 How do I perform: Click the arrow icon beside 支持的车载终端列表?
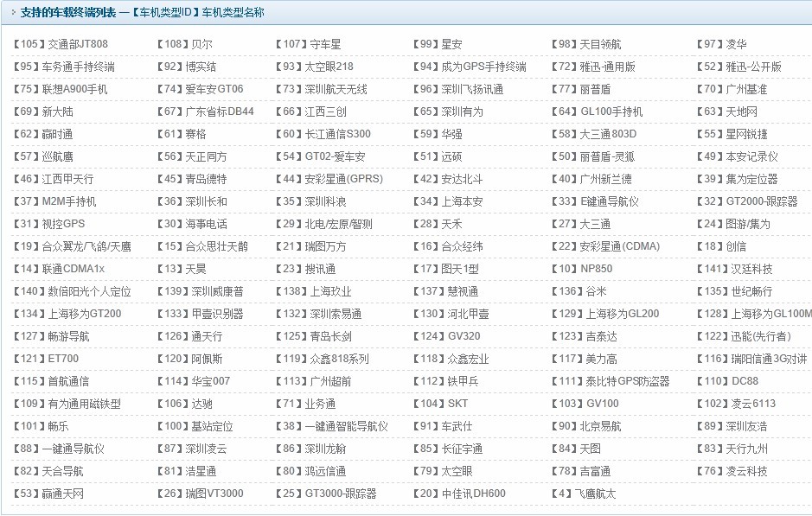pyautogui.click(x=12, y=13)
